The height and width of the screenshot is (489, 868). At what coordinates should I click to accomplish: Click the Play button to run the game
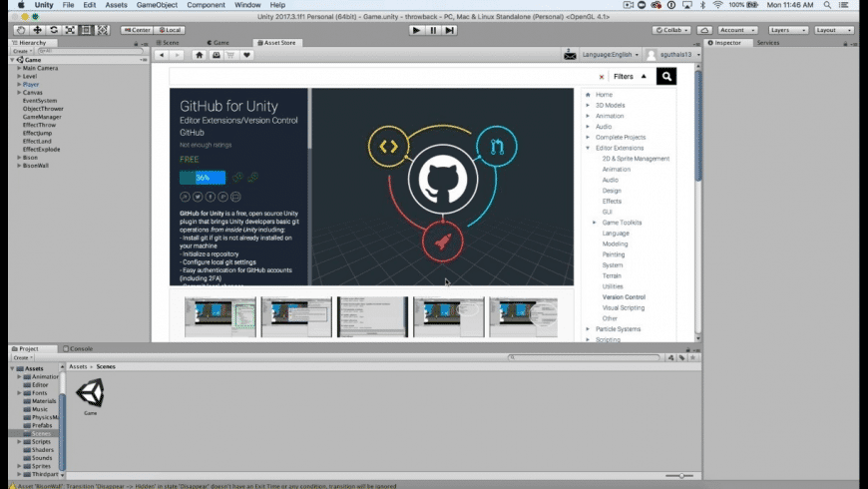[416, 30]
